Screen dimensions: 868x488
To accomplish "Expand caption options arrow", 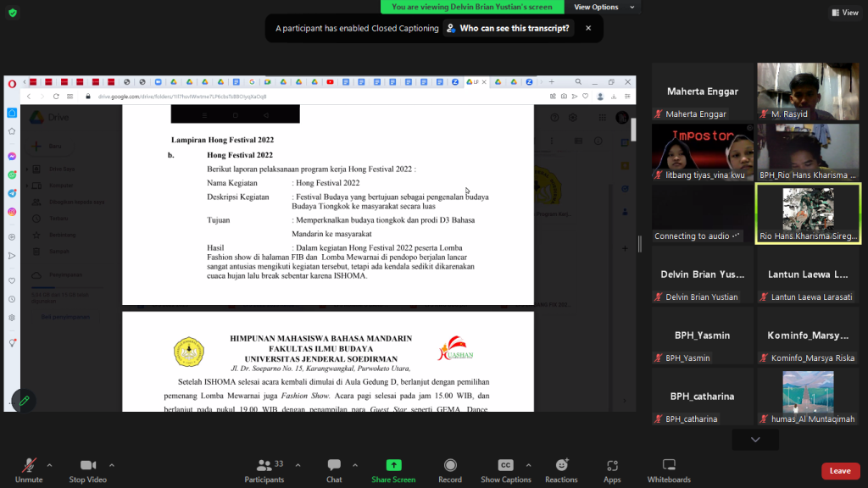I will pyautogui.click(x=528, y=465).
